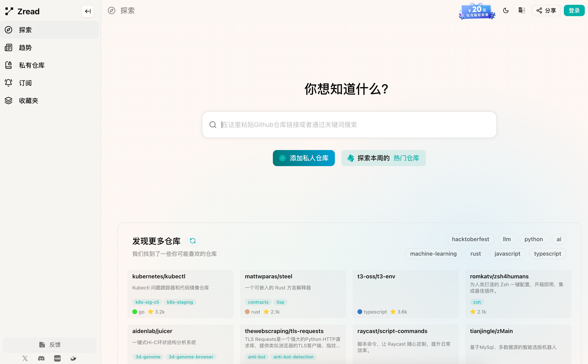
Task: Click the bird icon in sidebar footer
Action: 73,358
